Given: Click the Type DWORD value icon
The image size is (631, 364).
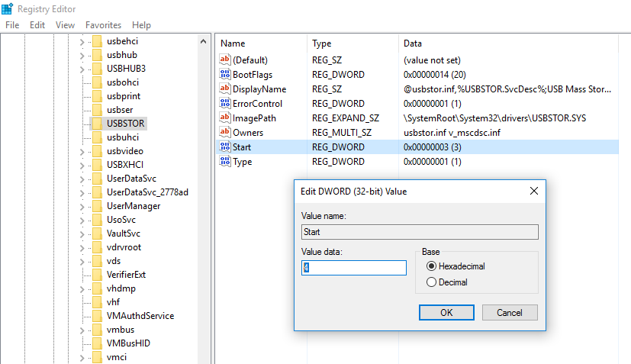Looking at the screenshot, I should pyautogui.click(x=225, y=162).
